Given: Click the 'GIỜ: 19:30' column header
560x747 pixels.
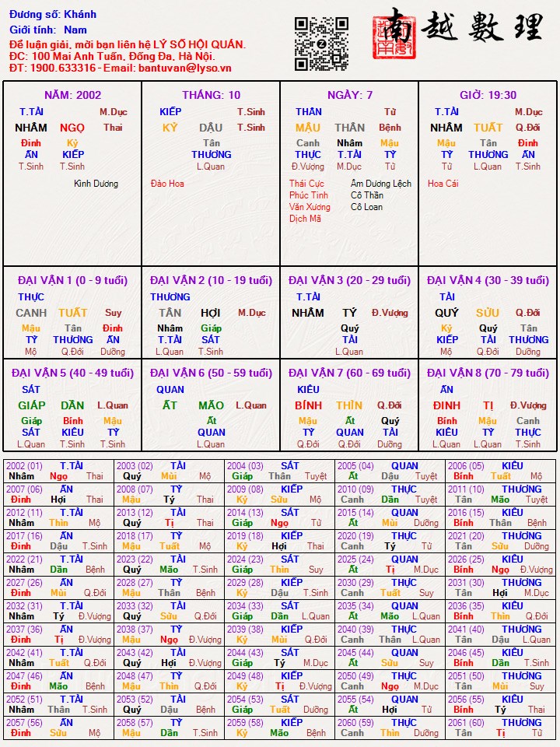Looking at the screenshot, I should [488, 95].
